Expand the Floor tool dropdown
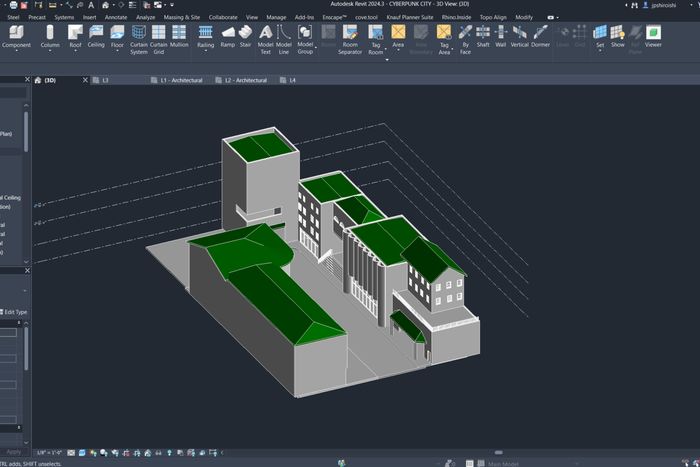Image resolution: width=700 pixels, height=467 pixels. pos(117,53)
